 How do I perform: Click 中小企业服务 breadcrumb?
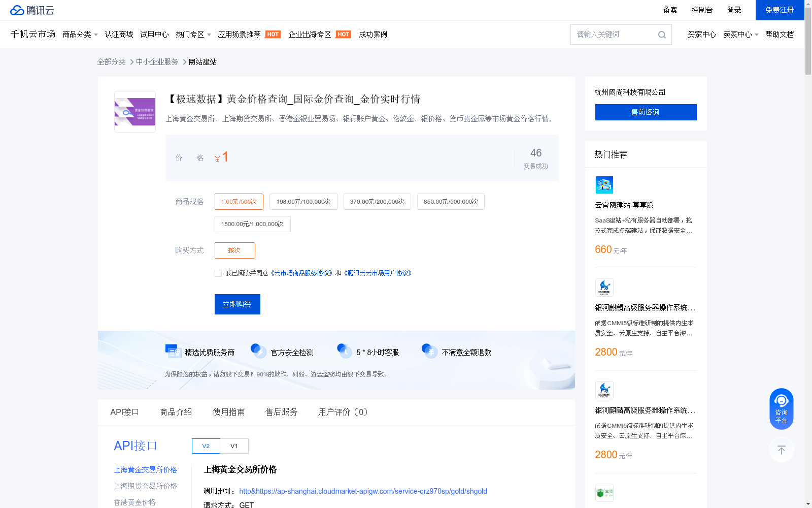pyautogui.click(x=157, y=62)
